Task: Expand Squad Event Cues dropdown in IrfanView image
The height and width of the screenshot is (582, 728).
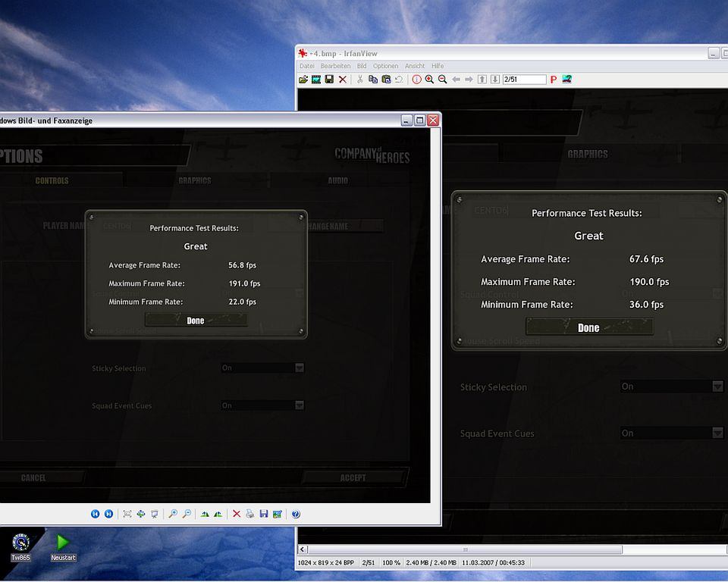Action: [718, 433]
